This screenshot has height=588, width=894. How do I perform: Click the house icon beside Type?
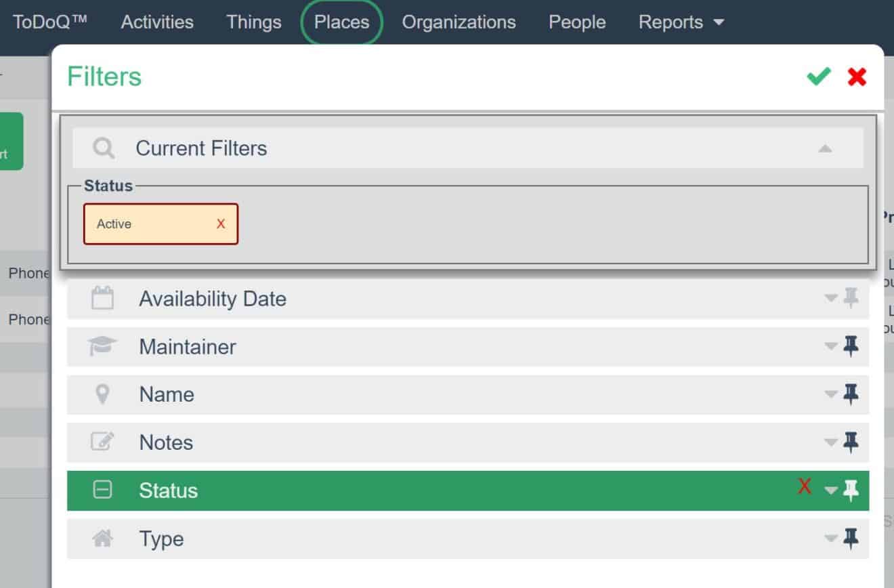[102, 539]
